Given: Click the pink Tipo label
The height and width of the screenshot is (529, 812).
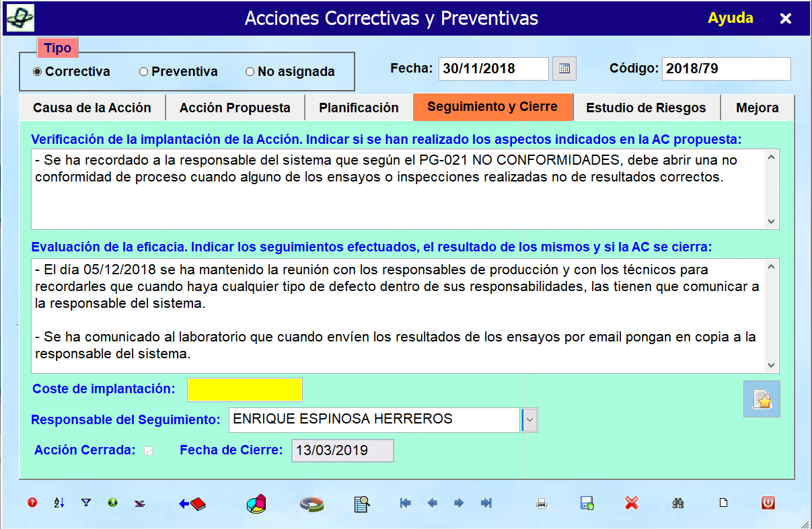Looking at the screenshot, I should coord(58,48).
